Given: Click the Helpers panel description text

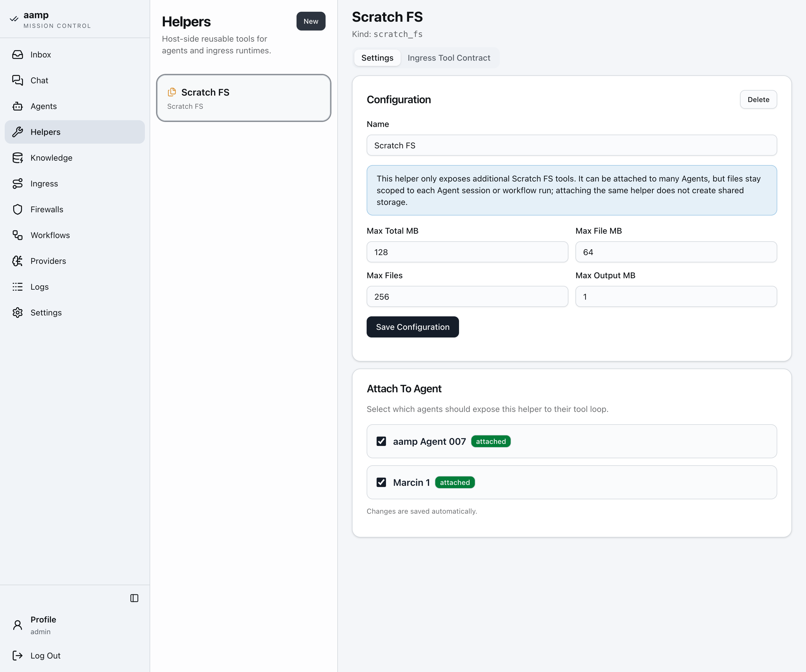Looking at the screenshot, I should pos(216,45).
